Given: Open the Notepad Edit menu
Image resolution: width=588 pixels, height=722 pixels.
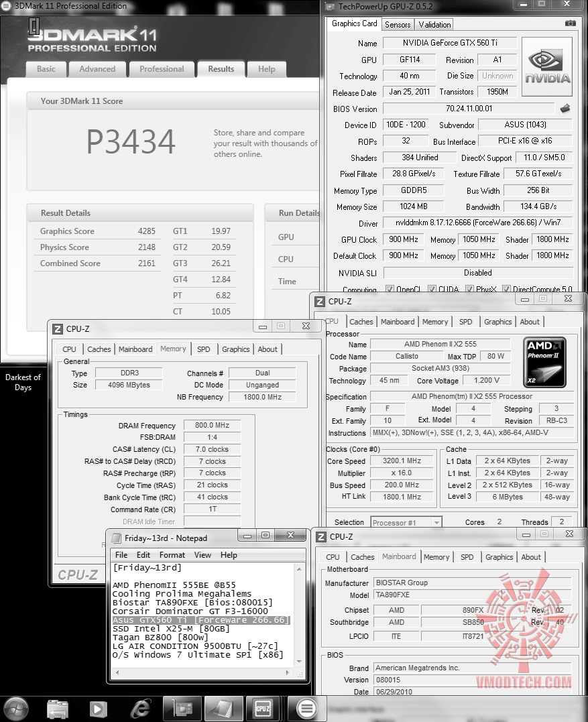Looking at the screenshot, I should pos(143,555).
